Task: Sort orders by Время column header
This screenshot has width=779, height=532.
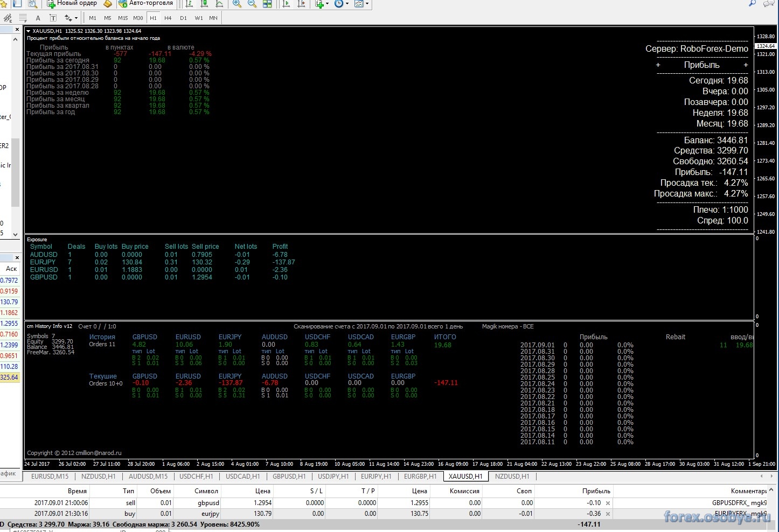Action: (x=77, y=491)
